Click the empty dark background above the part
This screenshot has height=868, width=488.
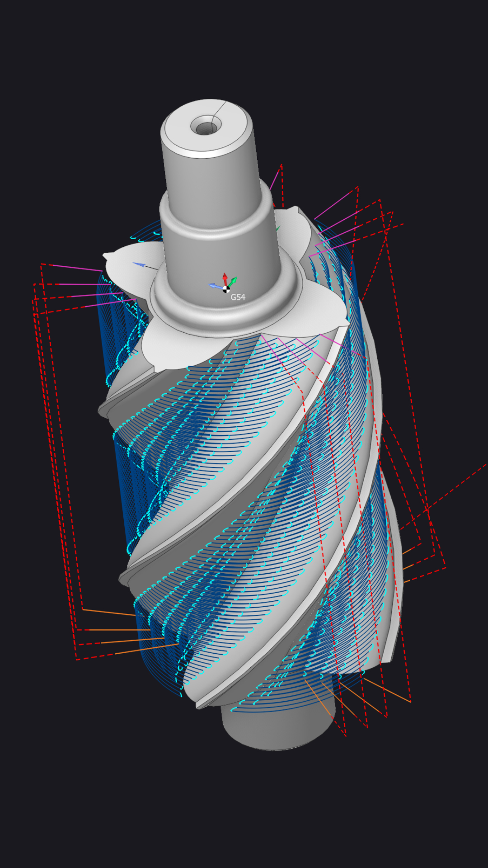pyautogui.click(x=244, y=45)
